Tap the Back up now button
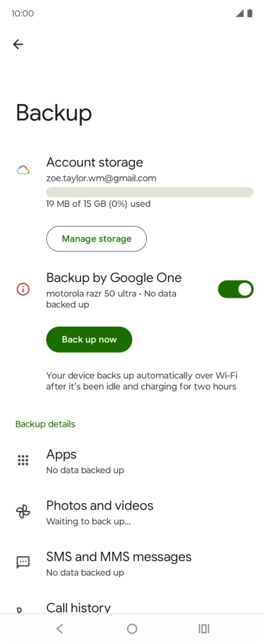Viewport: 264px width, 644px height. point(89,339)
